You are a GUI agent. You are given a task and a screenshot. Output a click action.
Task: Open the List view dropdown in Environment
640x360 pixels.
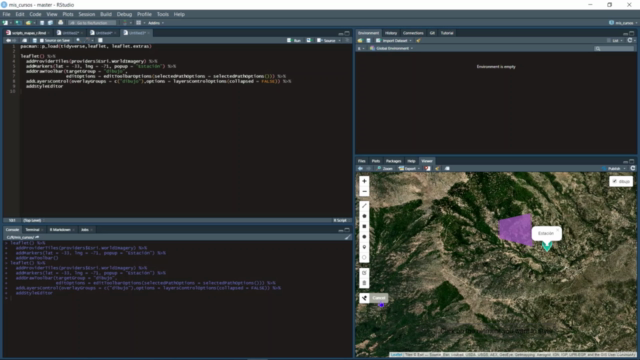coord(614,40)
